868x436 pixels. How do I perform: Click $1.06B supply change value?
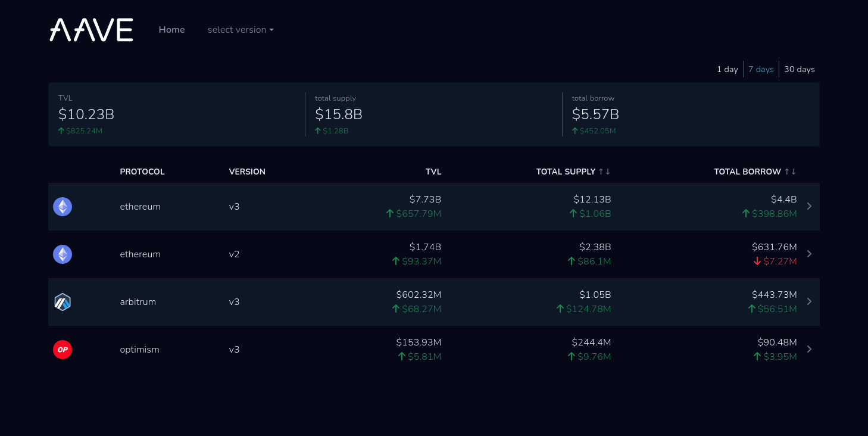point(595,213)
